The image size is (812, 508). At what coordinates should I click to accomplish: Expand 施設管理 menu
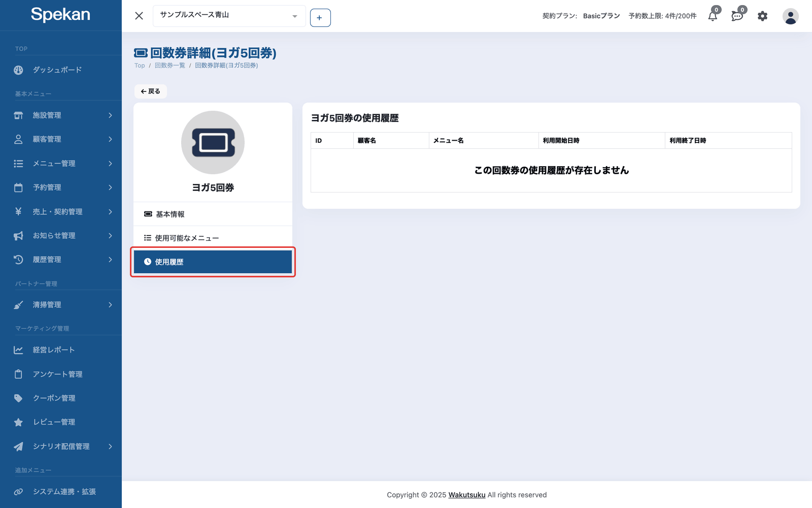61,115
